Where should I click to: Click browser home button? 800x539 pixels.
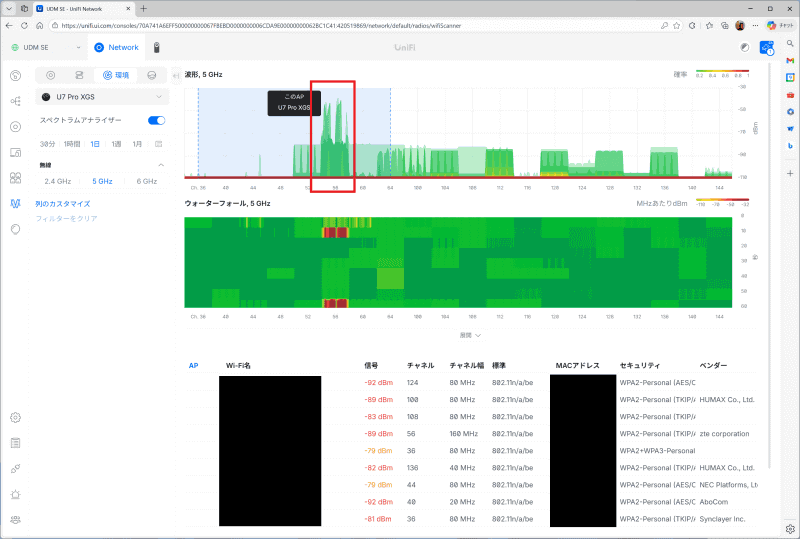point(39,26)
